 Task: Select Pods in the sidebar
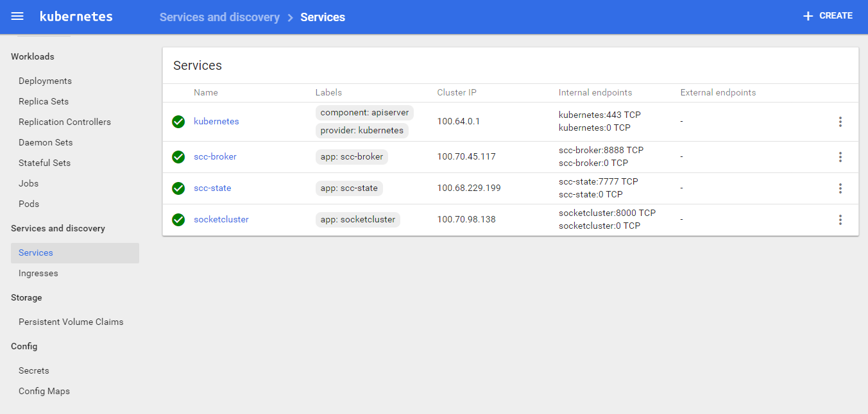coord(29,204)
